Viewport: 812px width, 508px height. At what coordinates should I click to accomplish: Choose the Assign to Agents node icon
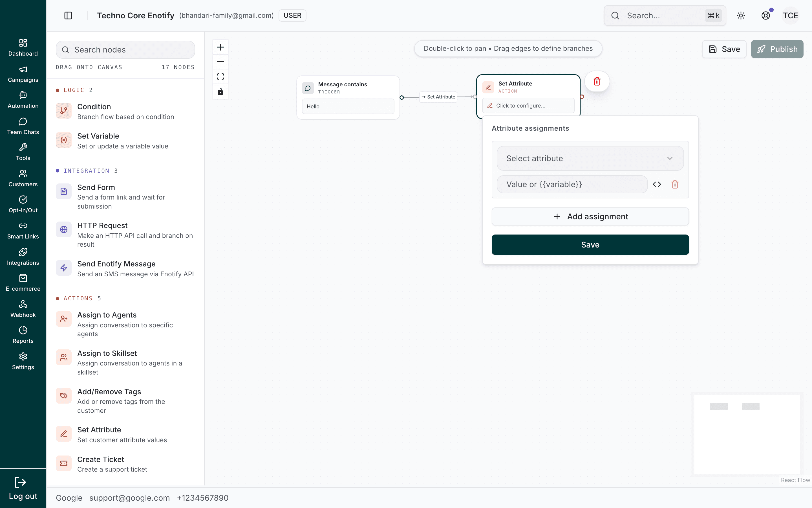tap(64, 319)
